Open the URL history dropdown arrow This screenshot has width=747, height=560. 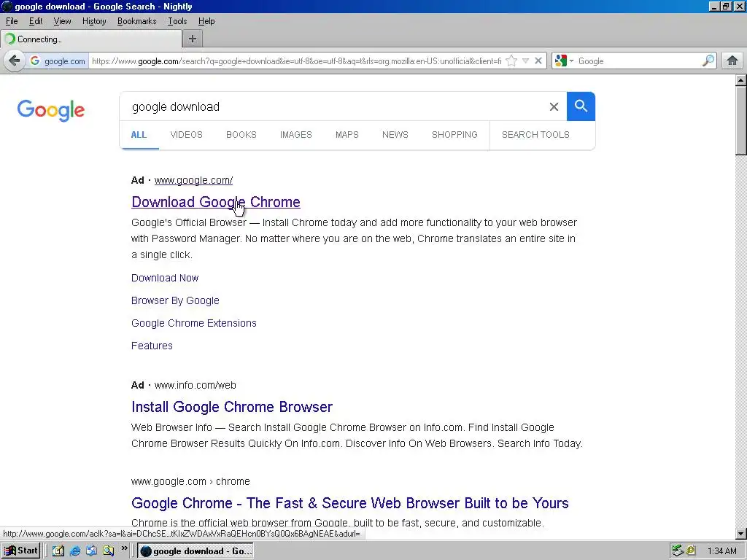pyautogui.click(x=525, y=61)
